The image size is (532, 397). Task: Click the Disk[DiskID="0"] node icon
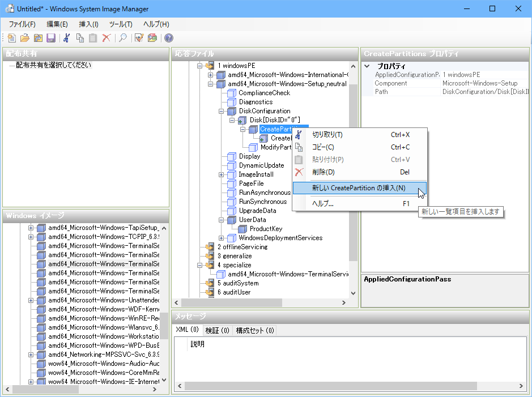point(242,120)
